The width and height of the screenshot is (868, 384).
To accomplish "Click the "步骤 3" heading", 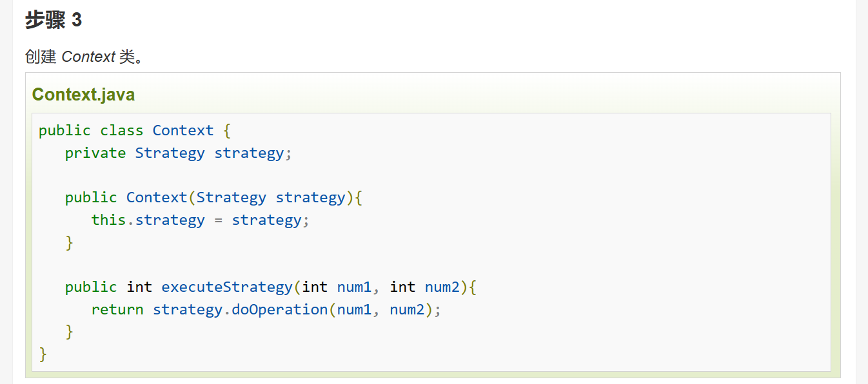I will click(54, 21).
